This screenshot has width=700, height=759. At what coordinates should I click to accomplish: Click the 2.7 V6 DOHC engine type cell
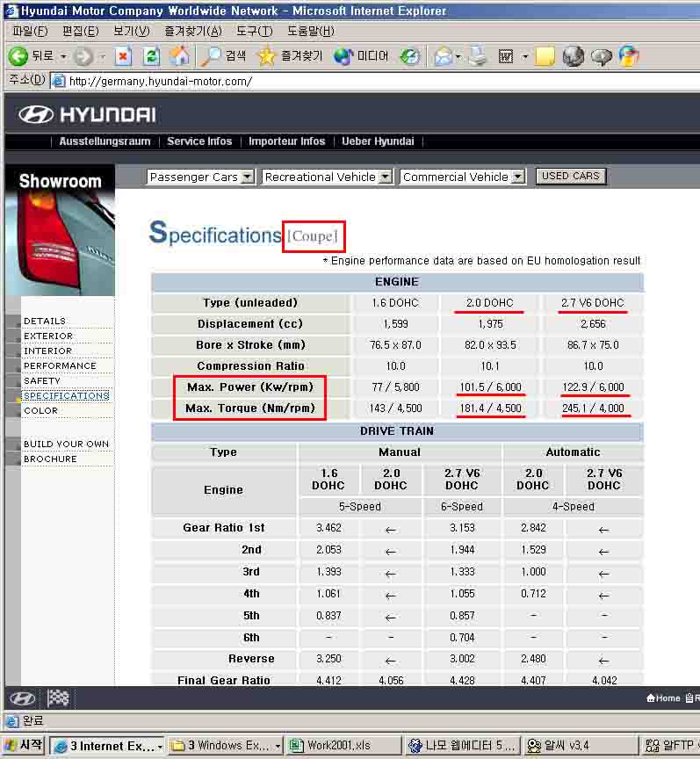(x=593, y=303)
